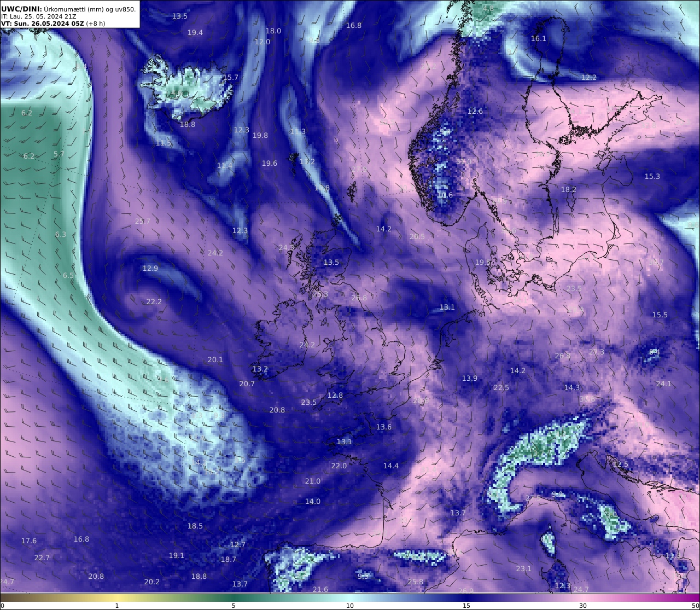Screen dimensions: 700x610
Task: Click the 17.6 value label
Action: [29, 541]
